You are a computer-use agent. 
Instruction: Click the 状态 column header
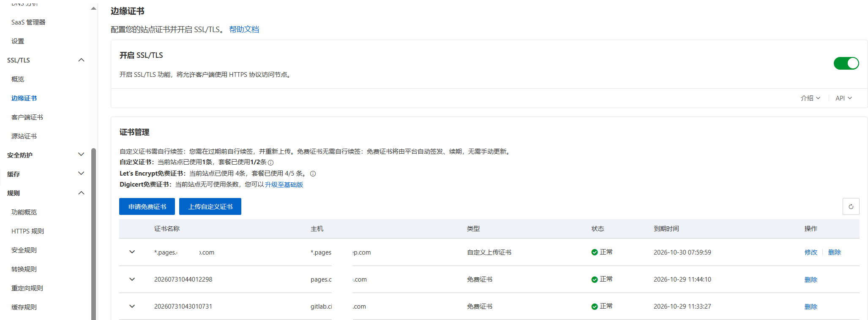click(x=598, y=228)
